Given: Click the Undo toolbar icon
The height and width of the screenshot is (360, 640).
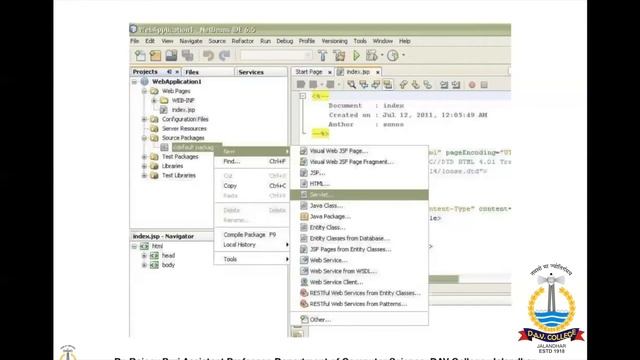Looking at the screenshot, I should coord(209,56).
